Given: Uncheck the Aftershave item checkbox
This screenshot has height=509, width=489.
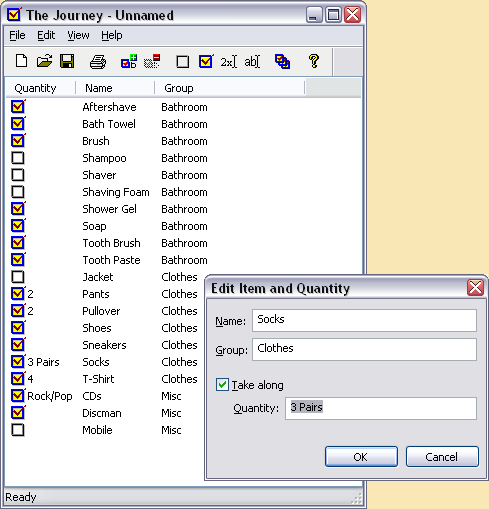Looking at the screenshot, I should [x=18, y=107].
